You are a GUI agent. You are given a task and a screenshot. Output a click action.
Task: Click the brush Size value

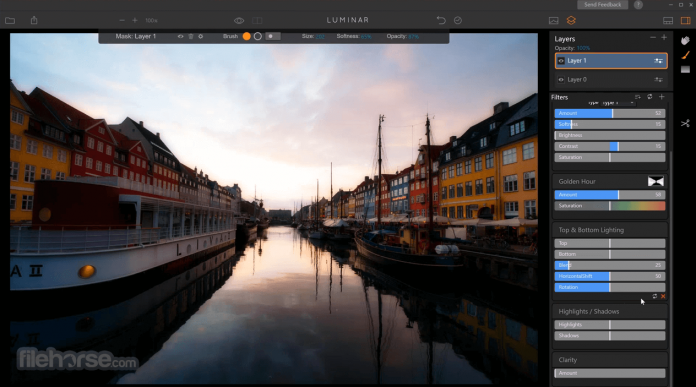(320, 36)
